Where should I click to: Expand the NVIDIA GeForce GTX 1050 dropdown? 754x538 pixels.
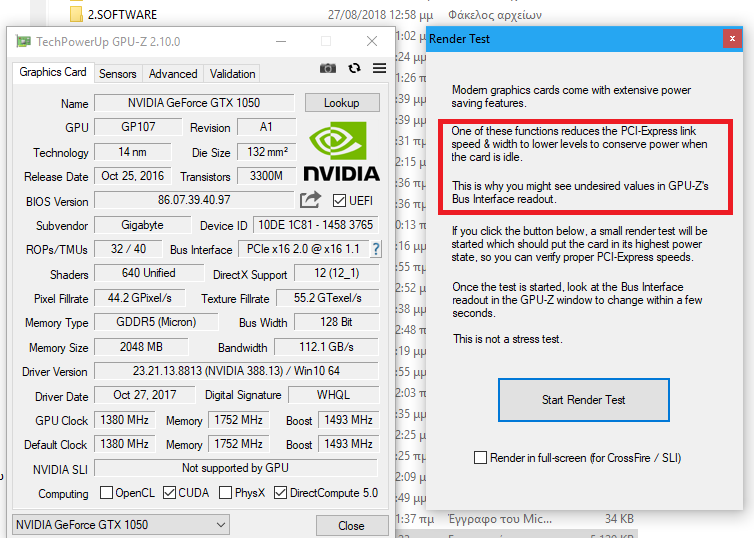(x=120, y=525)
